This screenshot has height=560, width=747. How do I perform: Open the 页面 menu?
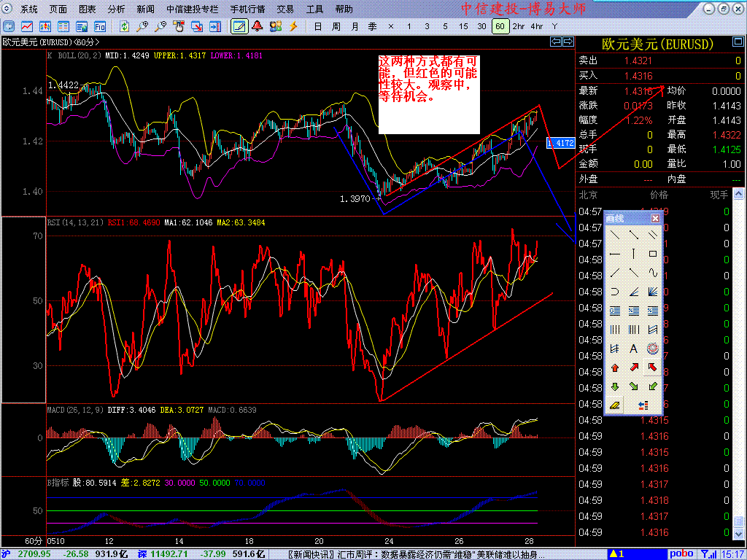coord(58,9)
